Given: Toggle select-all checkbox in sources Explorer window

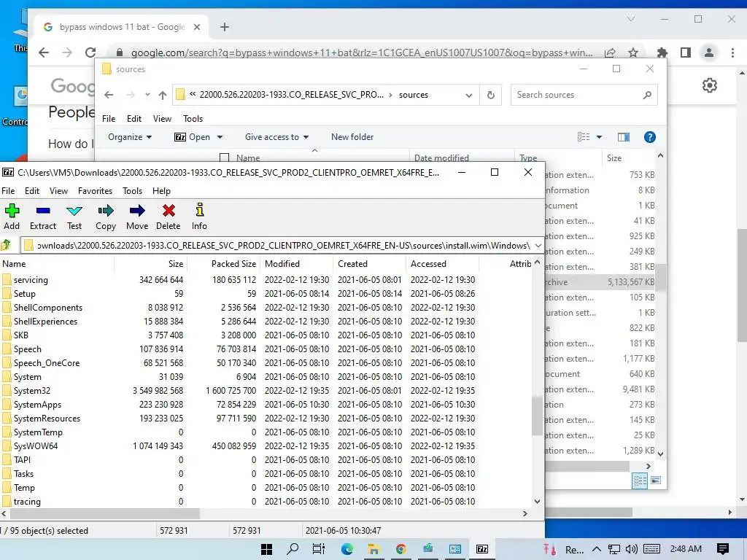Looking at the screenshot, I should tap(225, 157).
